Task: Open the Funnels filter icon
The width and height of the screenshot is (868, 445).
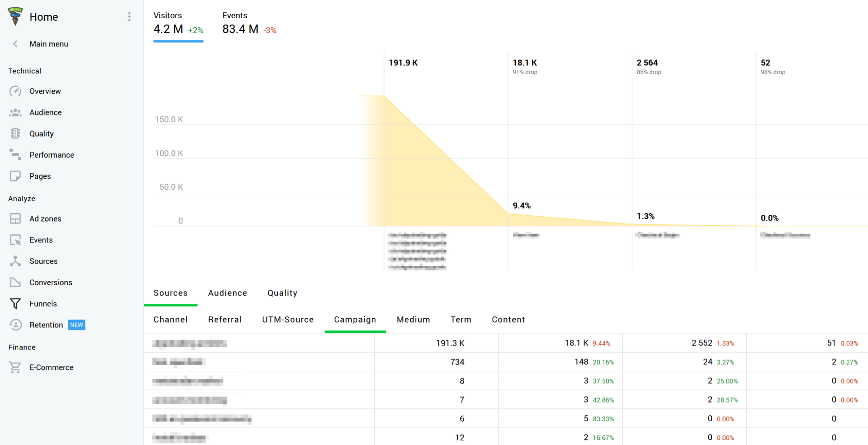Action: point(15,303)
